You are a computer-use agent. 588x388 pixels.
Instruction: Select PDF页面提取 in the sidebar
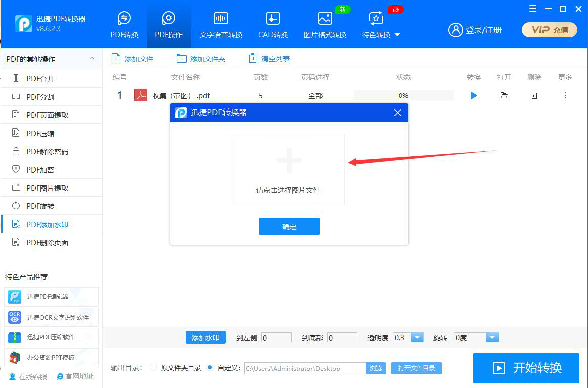(x=52, y=115)
